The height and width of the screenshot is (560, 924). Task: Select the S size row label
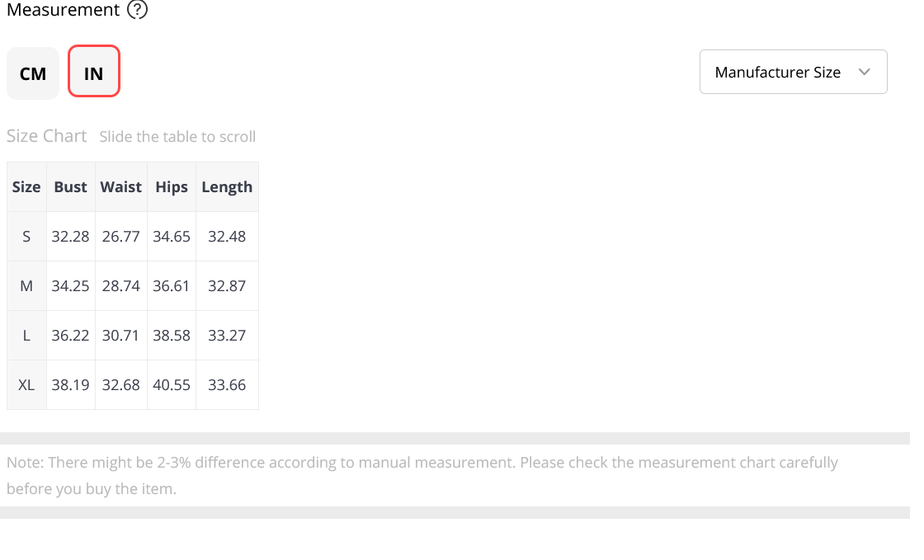[26, 236]
